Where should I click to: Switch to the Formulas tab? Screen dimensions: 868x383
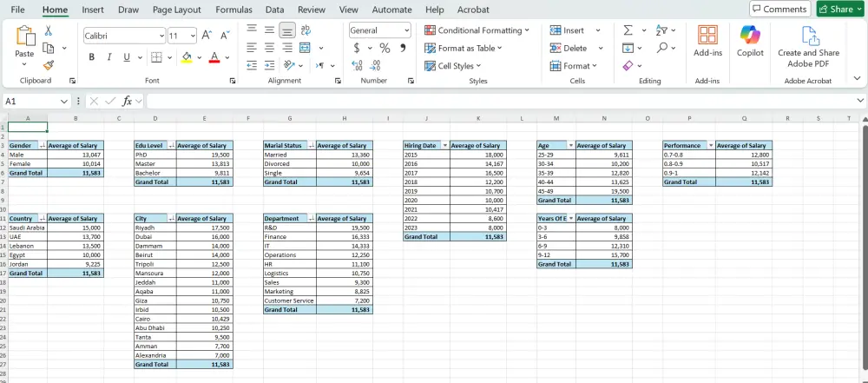point(233,10)
